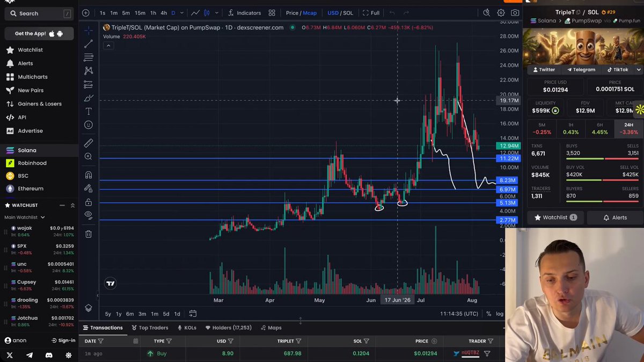This screenshot has height=362, width=644.
Task: Choose the zoom in tool
Action: 89,157
